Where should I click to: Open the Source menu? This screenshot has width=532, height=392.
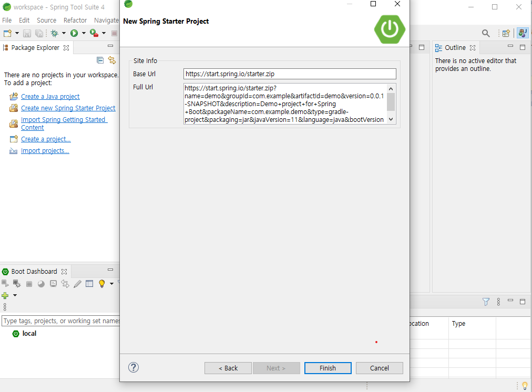[x=46, y=20]
